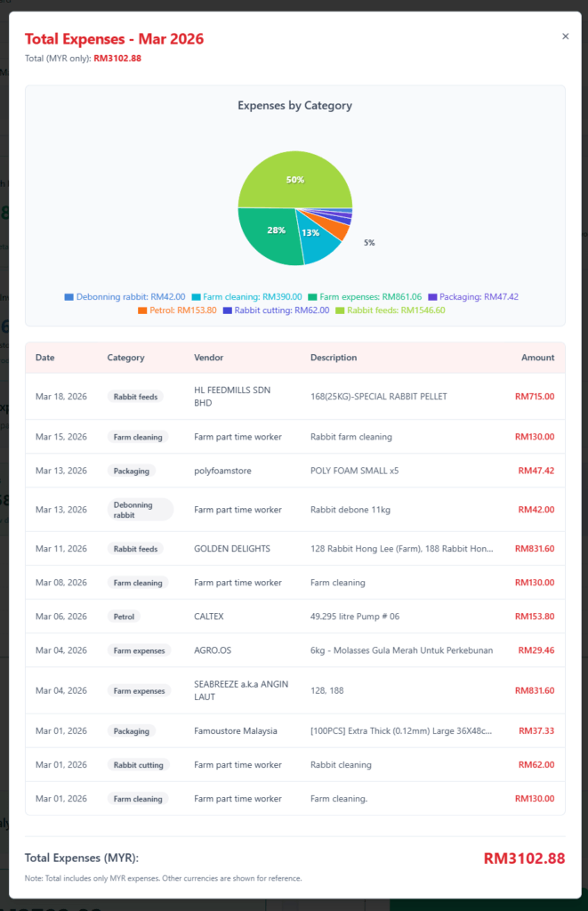Screen dimensions: 588x911
Task: Close the Total Expenses modal
Action: tap(565, 36)
